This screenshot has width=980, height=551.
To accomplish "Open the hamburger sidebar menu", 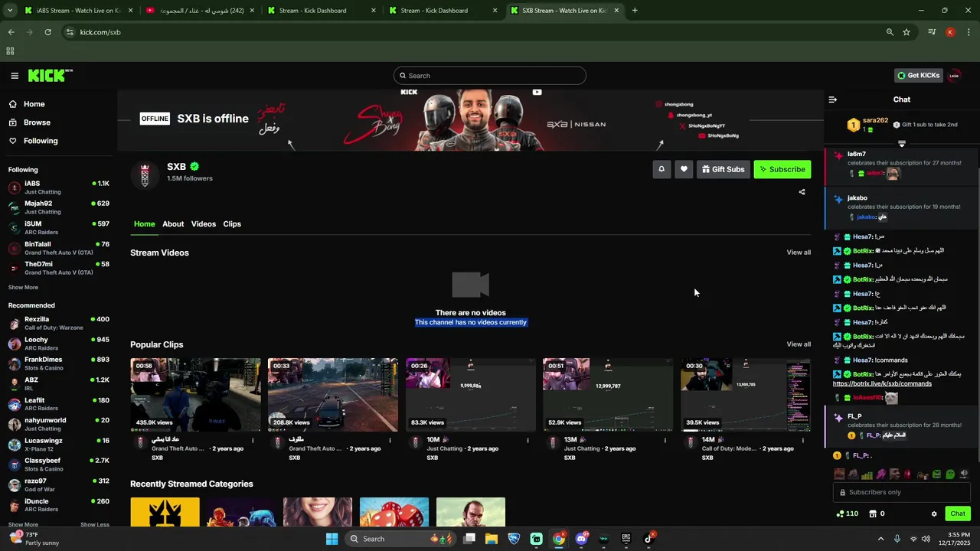I will click(x=15, y=76).
